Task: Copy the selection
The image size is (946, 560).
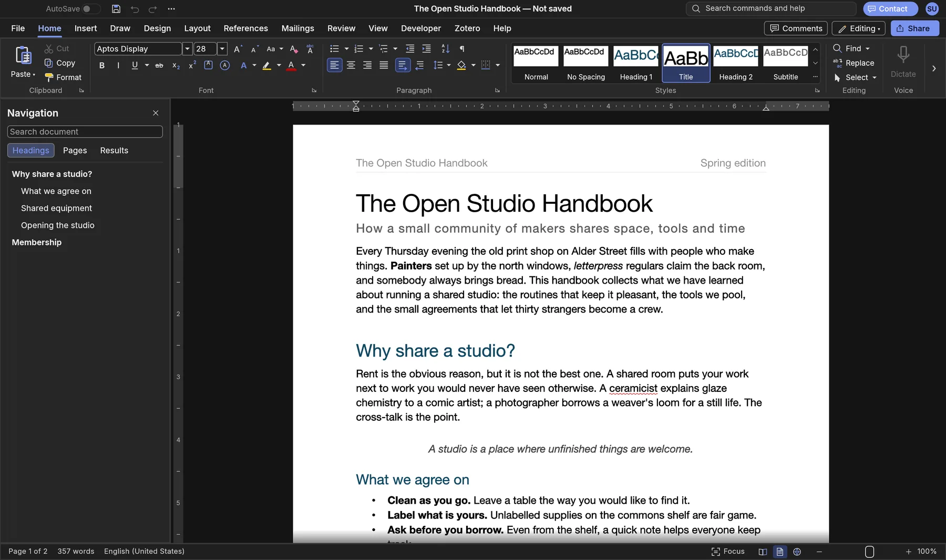Action: (x=60, y=63)
